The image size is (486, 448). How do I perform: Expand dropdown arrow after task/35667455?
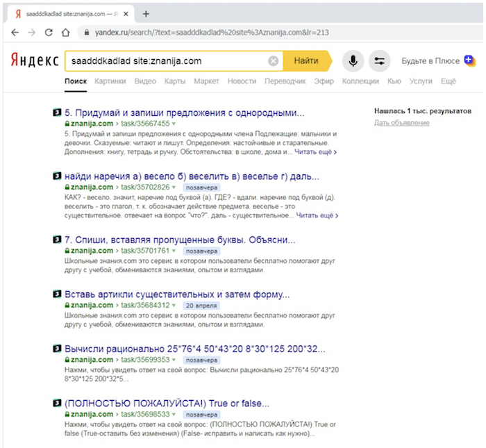(x=174, y=124)
